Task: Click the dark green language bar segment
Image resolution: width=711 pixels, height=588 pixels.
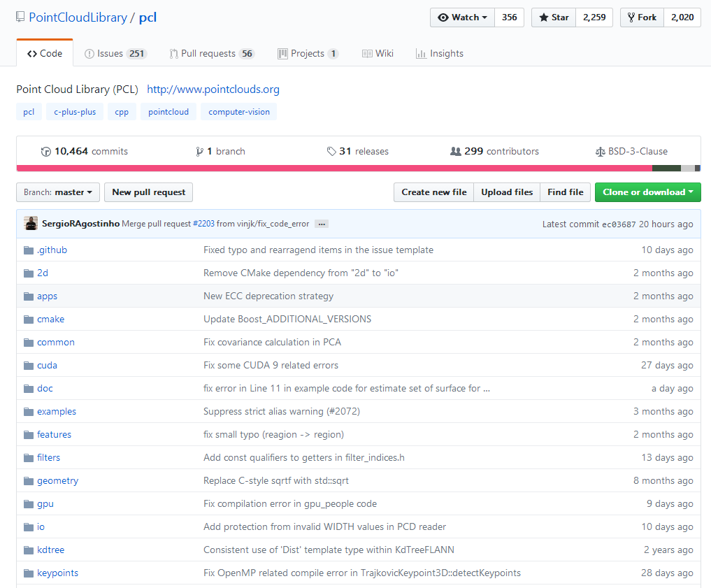Action: tap(666, 168)
